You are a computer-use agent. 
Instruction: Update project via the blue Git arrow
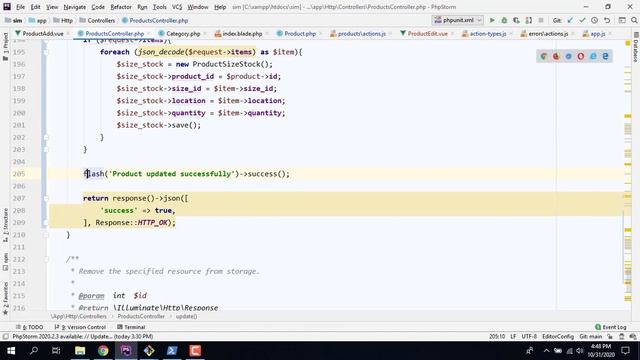570,20
